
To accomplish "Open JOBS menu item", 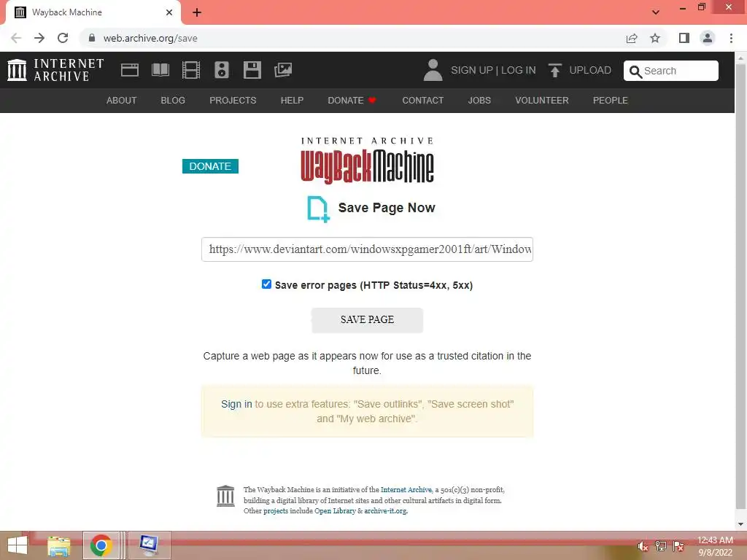I will tap(479, 101).
